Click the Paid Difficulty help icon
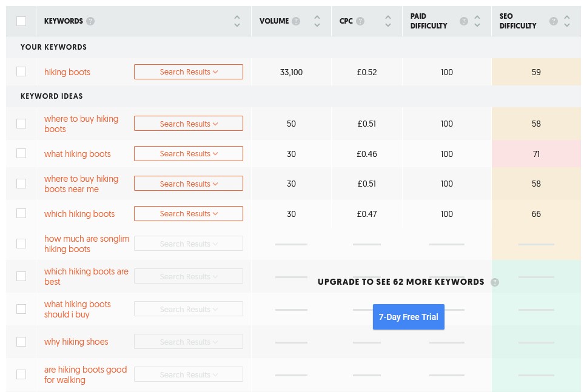This screenshot has height=392, width=587. [x=464, y=21]
